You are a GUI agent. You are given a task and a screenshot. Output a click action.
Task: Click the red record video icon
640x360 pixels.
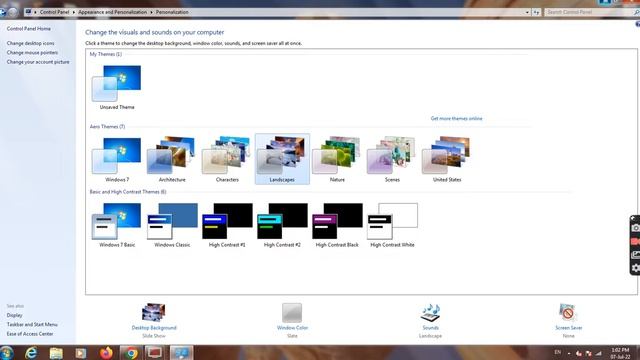click(636, 241)
